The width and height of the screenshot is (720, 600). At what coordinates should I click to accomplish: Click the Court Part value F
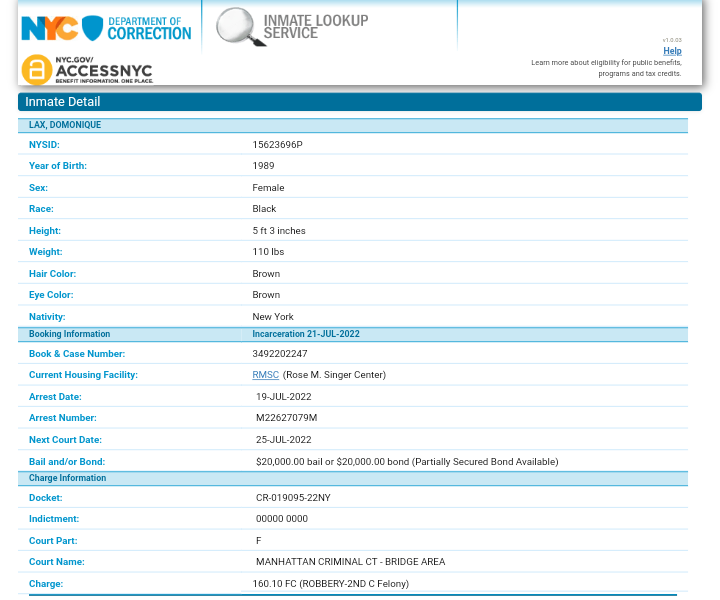point(259,541)
